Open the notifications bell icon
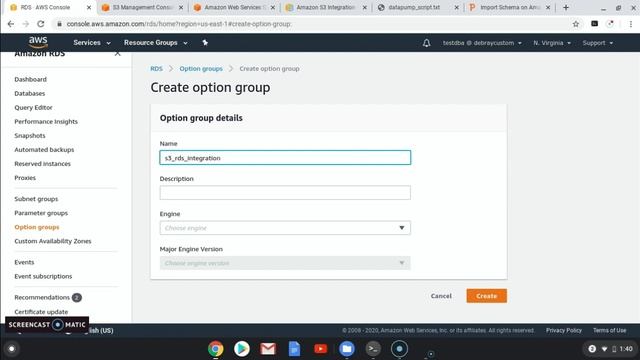 (427, 43)
